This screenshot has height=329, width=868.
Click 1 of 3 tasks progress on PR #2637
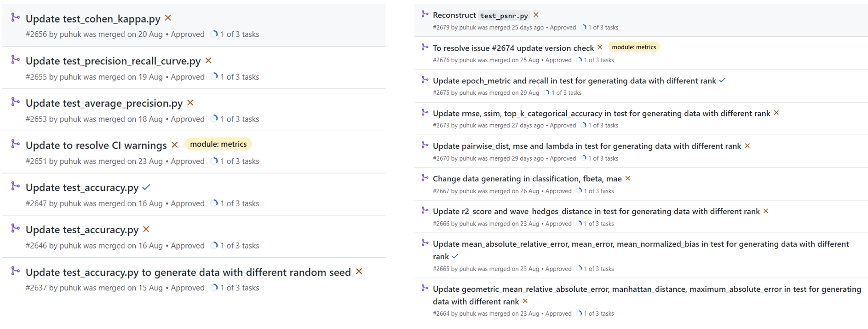pos(239,288)
